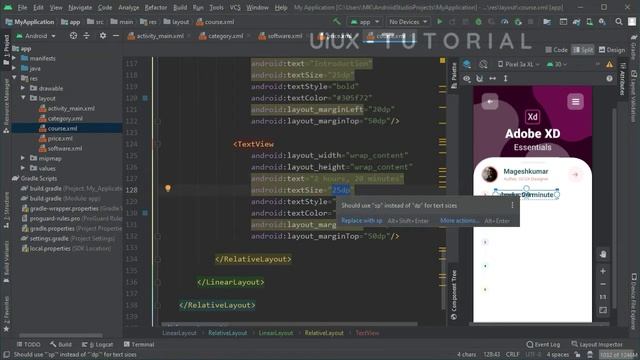This screenshot has width=640, height=360.
Task: Switch editor to Split view
Action: point(583,50)
